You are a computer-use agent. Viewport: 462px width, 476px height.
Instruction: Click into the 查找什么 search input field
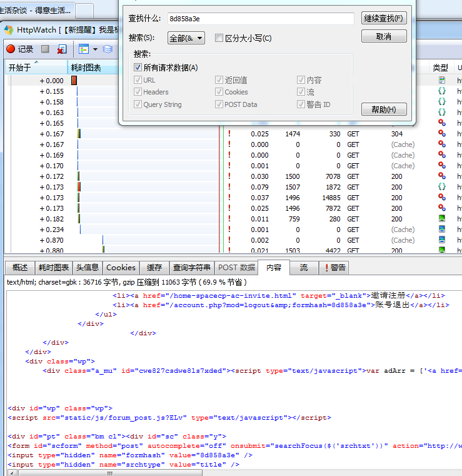point(261,19)
